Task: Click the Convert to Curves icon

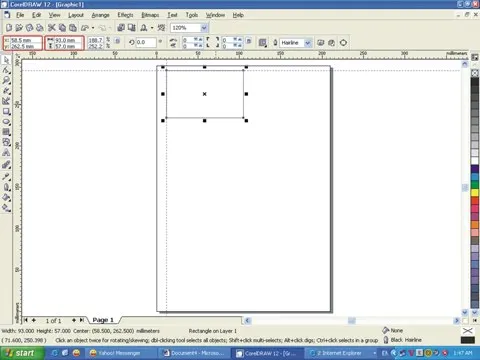Action: pos(343,43)
